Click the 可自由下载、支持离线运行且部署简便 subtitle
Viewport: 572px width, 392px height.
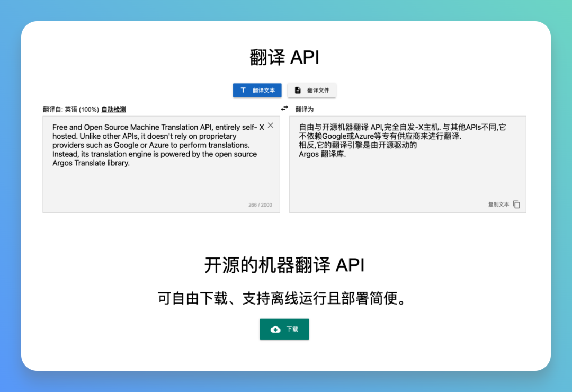282,299
